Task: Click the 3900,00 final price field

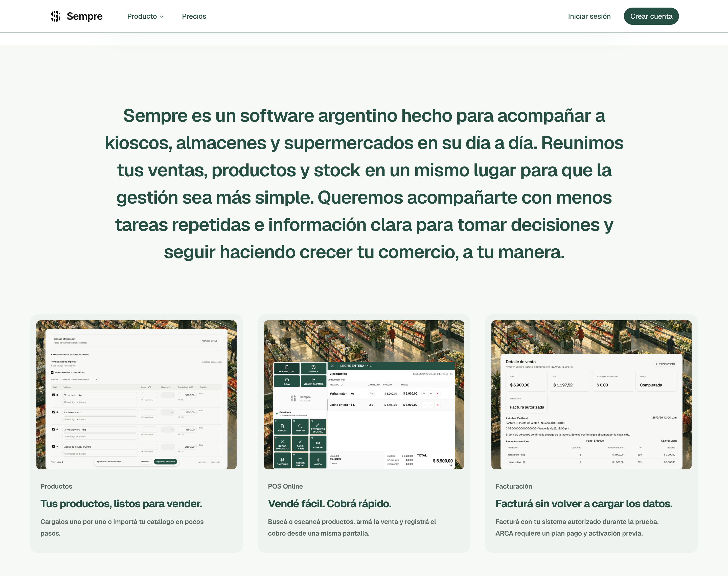Action: 188,395
